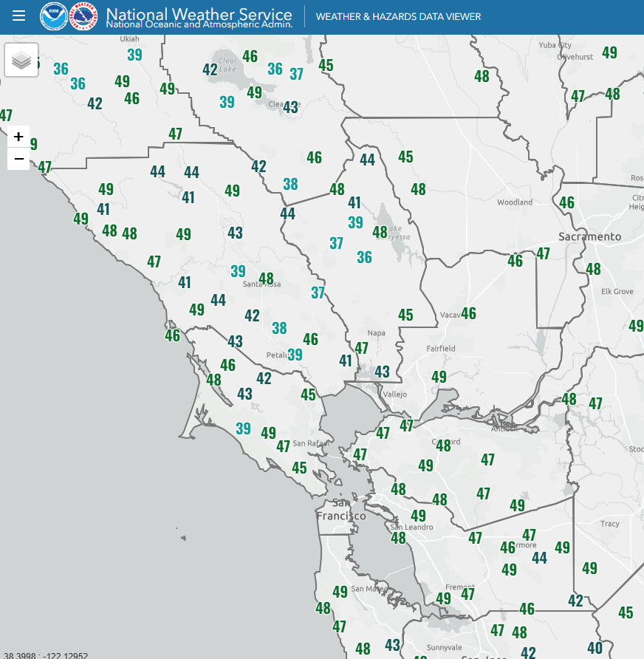This screenshot has width=644, height=659.
Task: Click the 44 reading near Livermore
Action: [539, 558]
